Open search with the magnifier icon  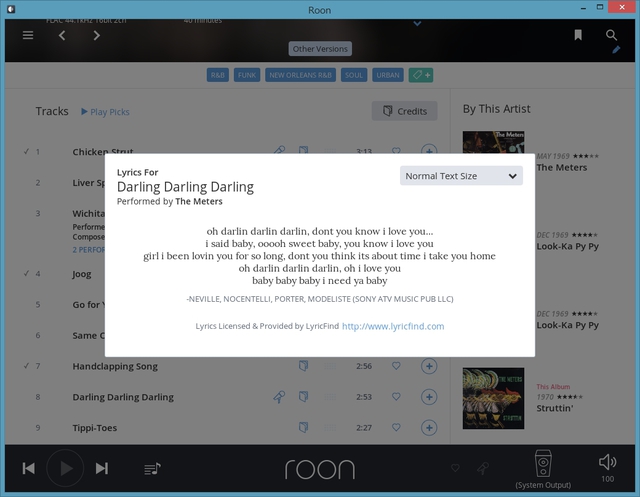pyautogui.click(x=611, y=35)
